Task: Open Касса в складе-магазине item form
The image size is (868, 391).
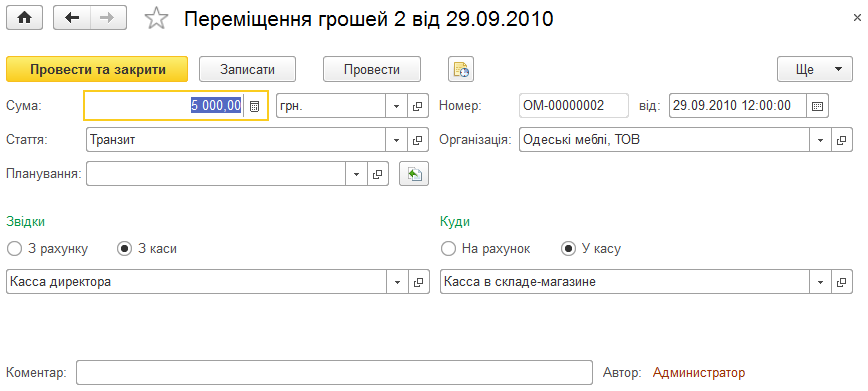Action: click(841, 282)
